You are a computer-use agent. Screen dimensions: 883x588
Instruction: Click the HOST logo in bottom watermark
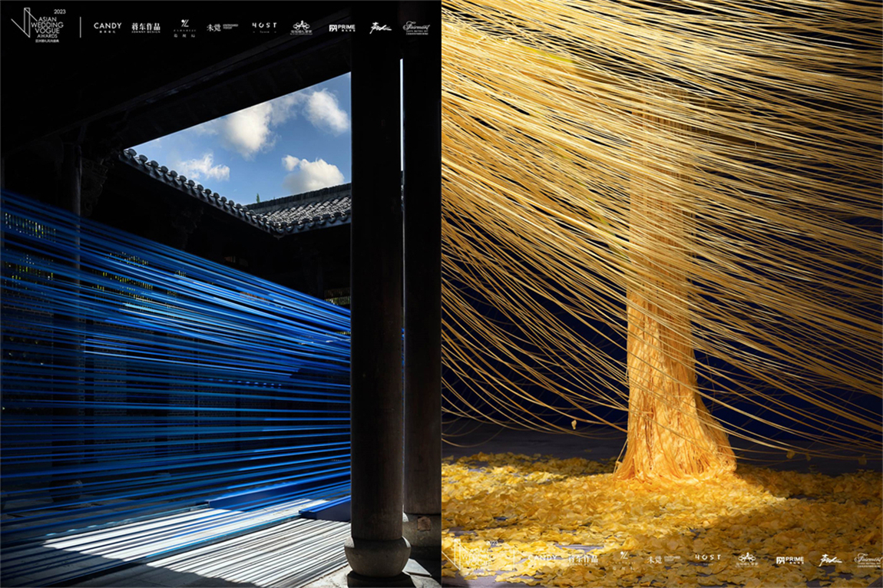point(707,559)
